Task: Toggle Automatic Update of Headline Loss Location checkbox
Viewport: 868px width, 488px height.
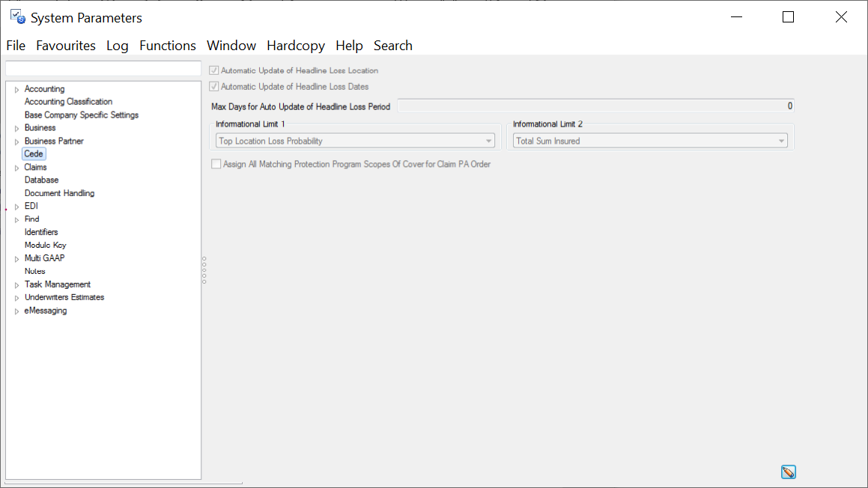Action: [x=214, y=70]
